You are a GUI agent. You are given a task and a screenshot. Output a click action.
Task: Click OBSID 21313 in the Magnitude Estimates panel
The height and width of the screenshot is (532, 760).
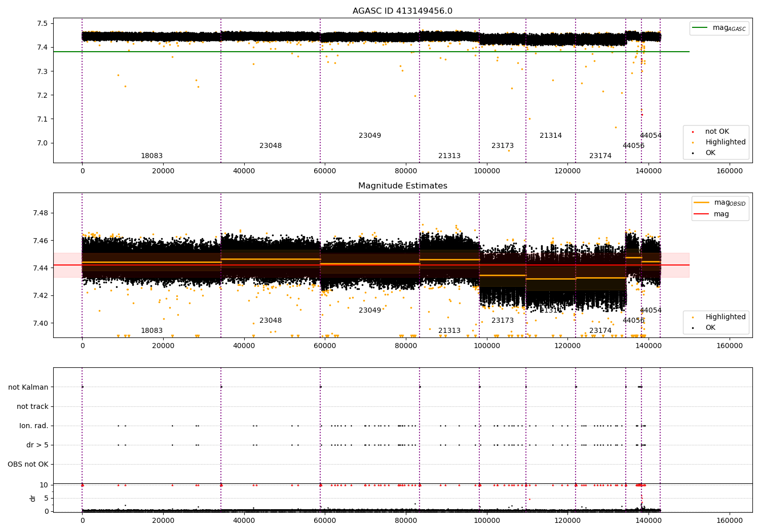[x=449, y=331]
